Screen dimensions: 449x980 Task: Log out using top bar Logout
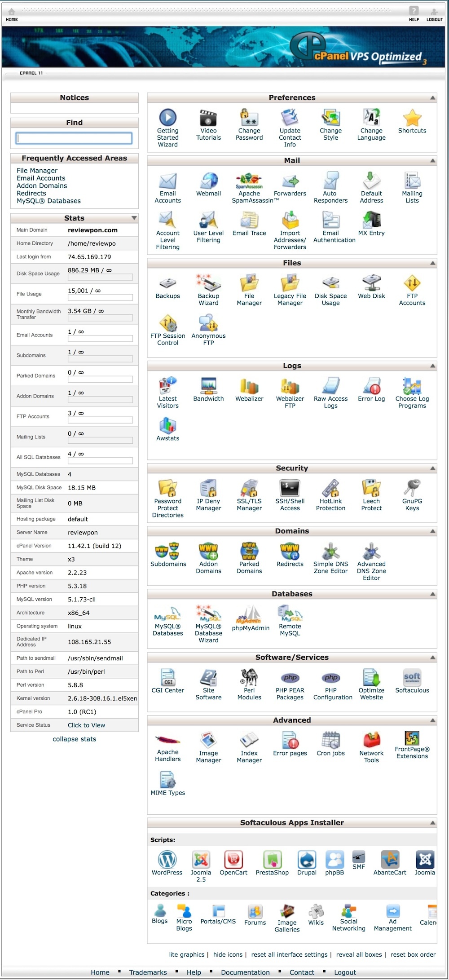click(434, 15)
